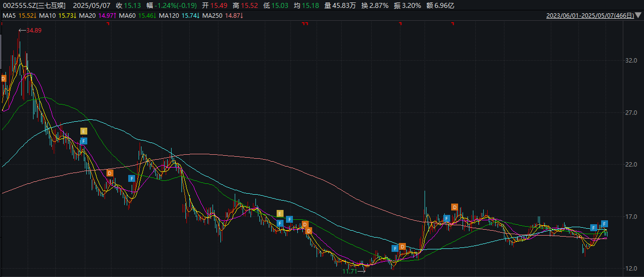Select the MA5 moving average label

point(9,16)
